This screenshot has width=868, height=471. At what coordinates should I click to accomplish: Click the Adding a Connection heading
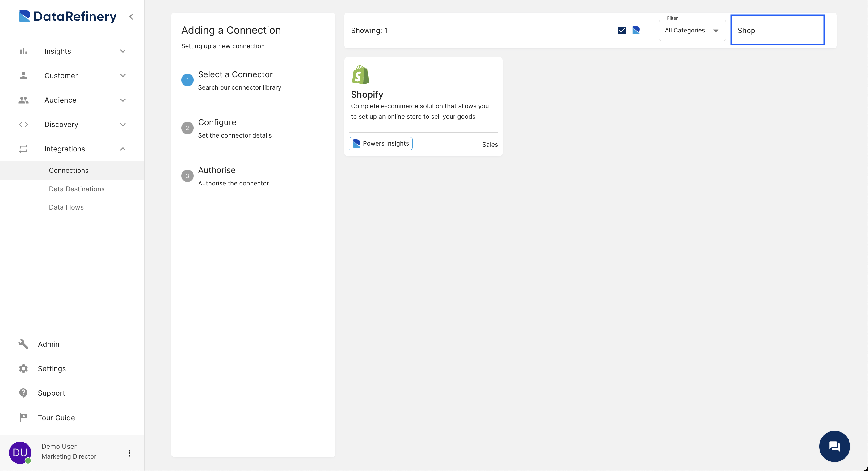point(231,30)
